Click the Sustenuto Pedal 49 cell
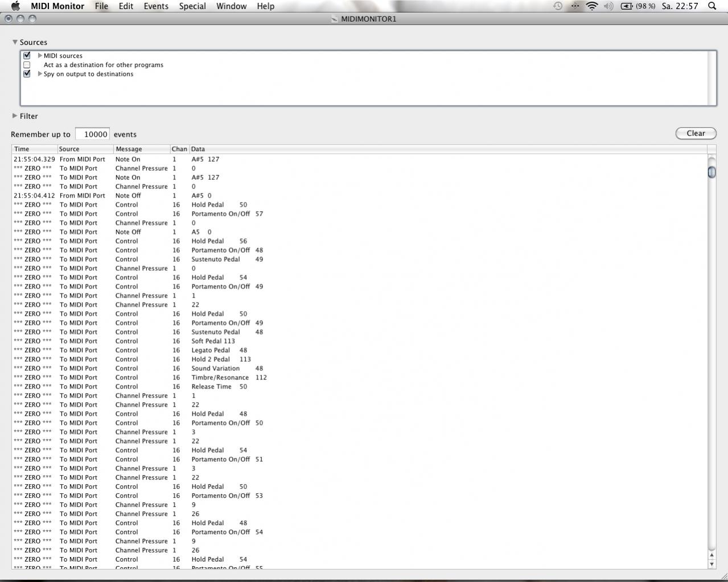The height and width of the screenshot is (582, 728). coord(227,259)
